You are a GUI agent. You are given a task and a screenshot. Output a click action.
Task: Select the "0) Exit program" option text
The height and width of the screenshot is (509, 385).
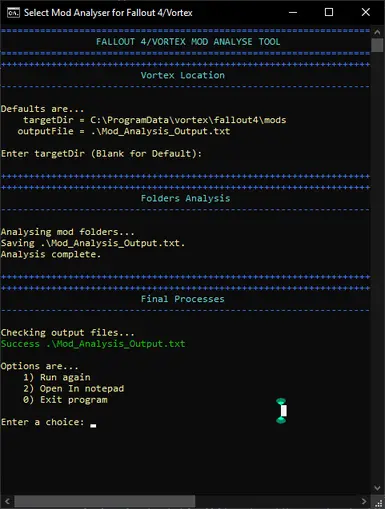point(65,400)
